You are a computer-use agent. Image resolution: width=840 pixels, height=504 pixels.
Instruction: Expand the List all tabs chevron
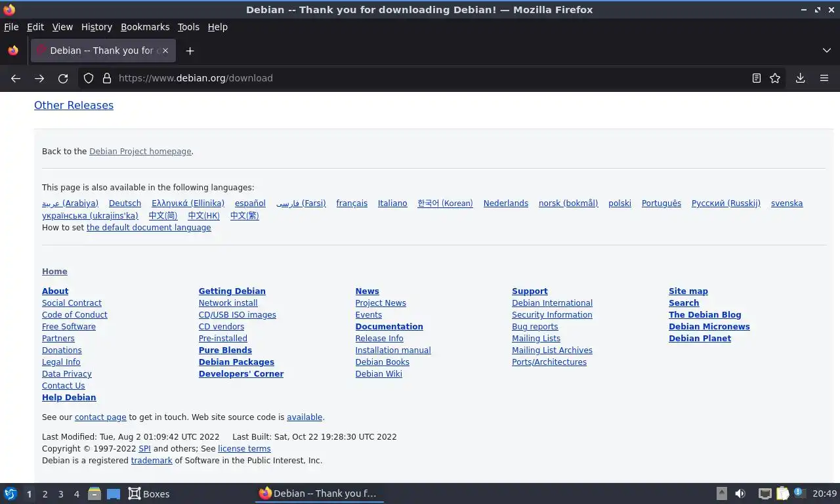pyautogui.click(x=826, y=51)
